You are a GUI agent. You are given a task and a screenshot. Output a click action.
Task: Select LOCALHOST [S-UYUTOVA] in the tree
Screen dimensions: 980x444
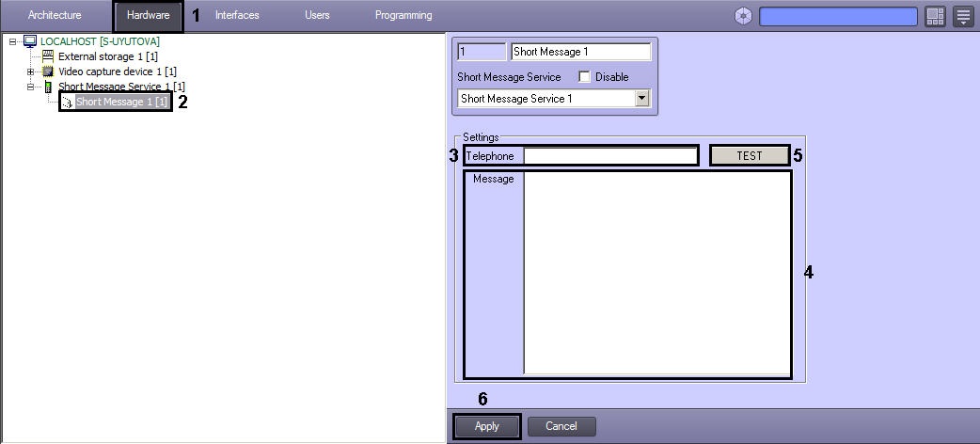[100, 41]
